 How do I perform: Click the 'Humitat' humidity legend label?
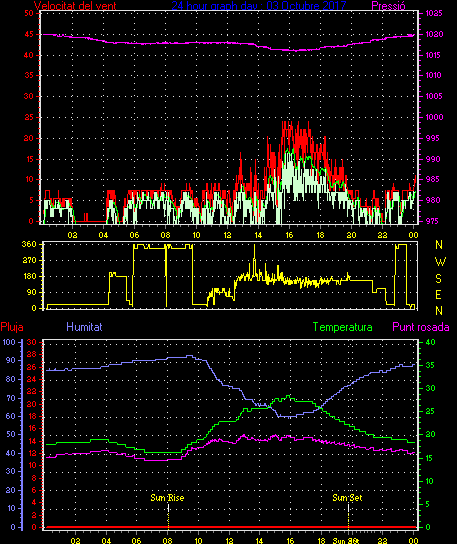(x=84, y=327)
